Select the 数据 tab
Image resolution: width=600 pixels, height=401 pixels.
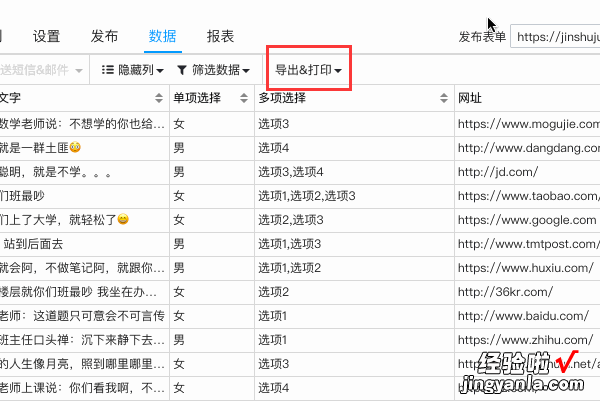(x=162, y=36)
